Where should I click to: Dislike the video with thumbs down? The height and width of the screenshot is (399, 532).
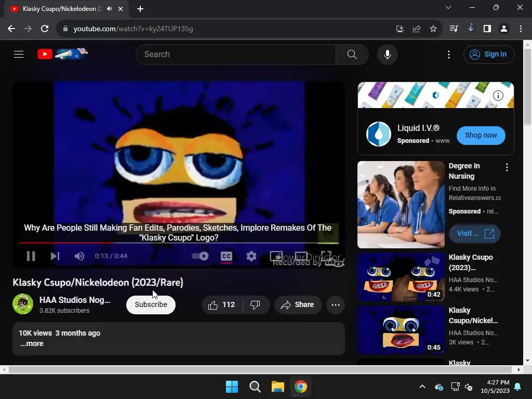coord(256,304)
